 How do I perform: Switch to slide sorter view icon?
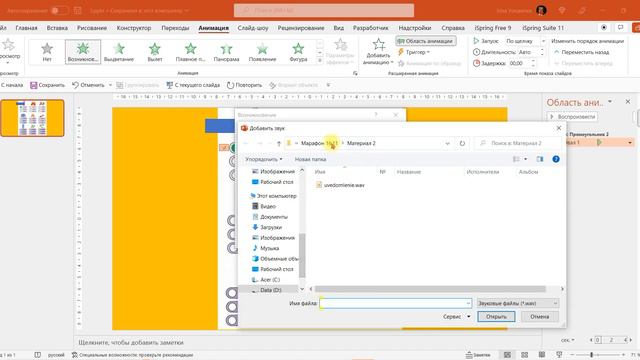524,355
